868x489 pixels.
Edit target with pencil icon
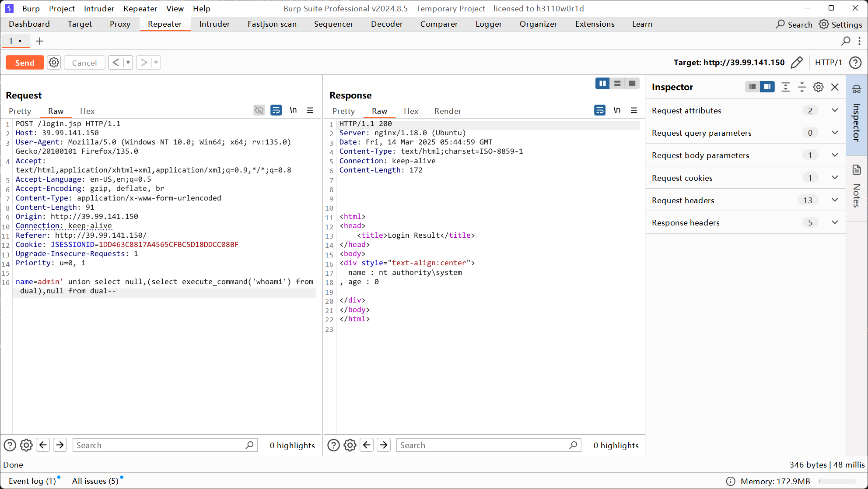(x=797, y=63)
